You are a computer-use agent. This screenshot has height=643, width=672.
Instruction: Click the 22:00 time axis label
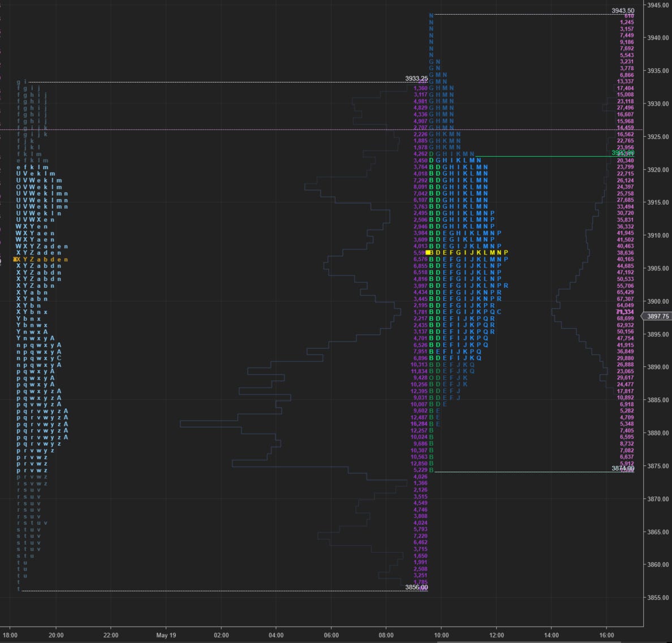point(110,635)
